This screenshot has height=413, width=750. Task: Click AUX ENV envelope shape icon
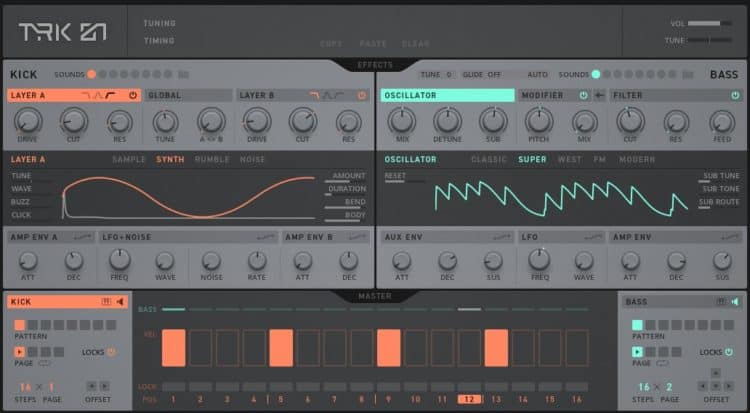(x=502, y=237)
